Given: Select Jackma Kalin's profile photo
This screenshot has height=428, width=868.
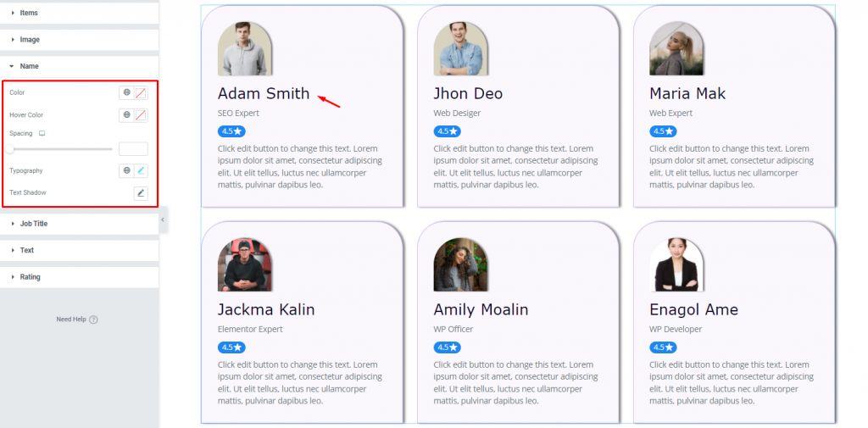Looking at the screenshot, I should (245, 264).
